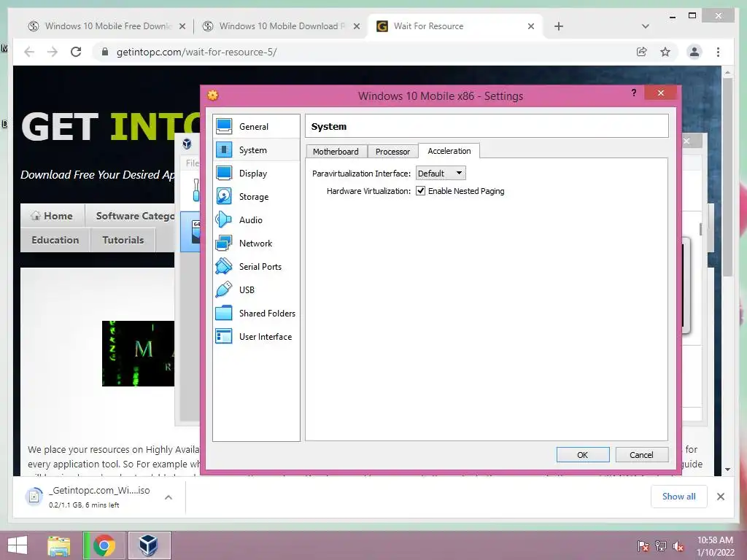Bookmark this page with the star
Screen dimensions: 747x560
(665, 52)
